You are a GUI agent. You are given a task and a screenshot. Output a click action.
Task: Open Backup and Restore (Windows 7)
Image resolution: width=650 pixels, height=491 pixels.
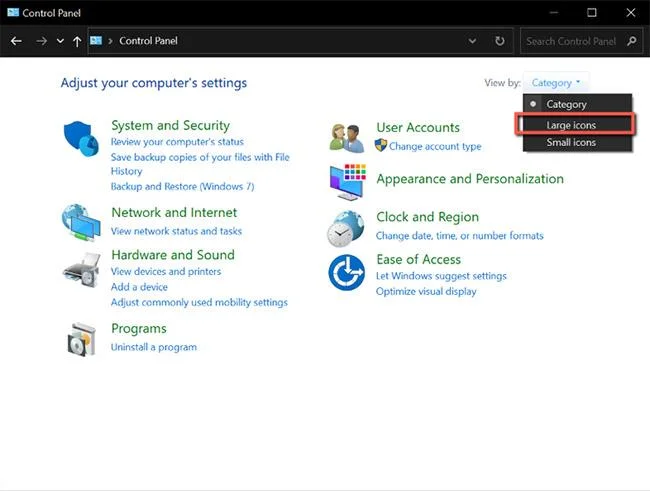point(182,187)
